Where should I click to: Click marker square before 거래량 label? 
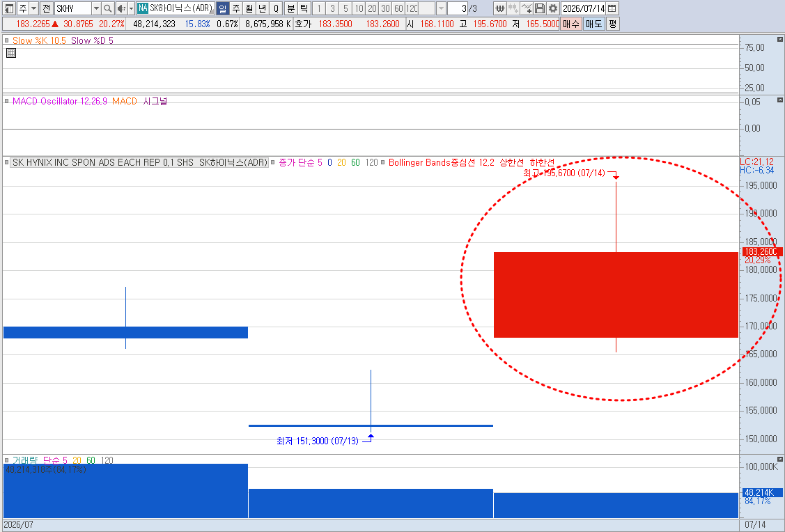pyautogui.click(x=6, y=460)
